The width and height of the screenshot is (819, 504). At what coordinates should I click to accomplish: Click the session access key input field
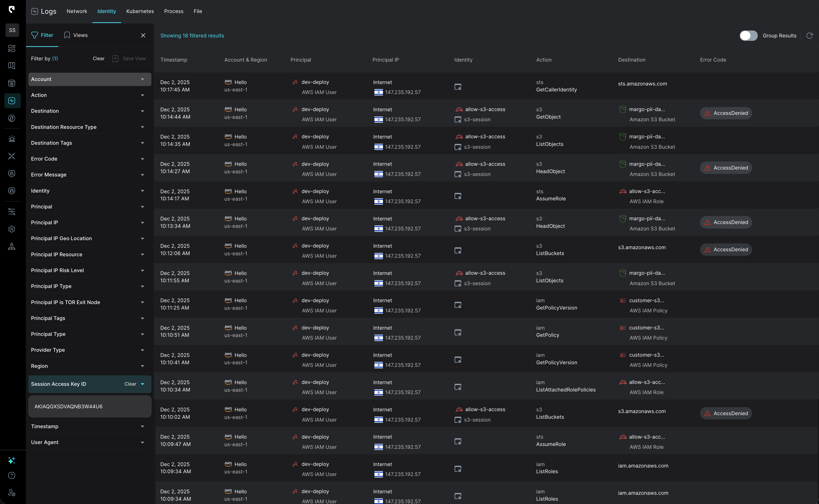[x=89, y=406]
